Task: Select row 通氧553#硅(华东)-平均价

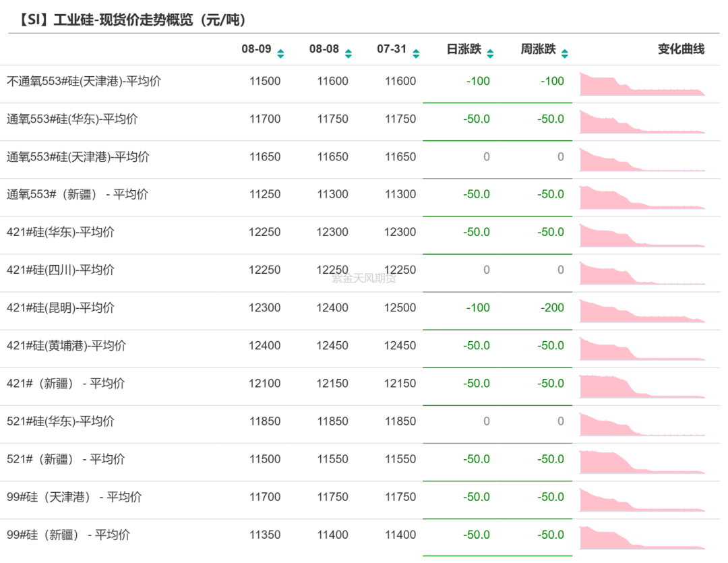Action: point(360,122)
